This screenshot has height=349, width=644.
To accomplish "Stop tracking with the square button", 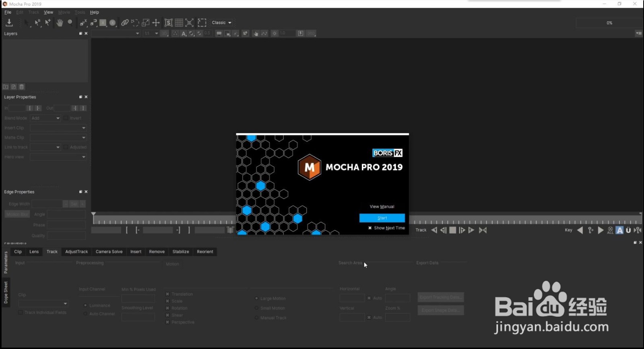I will 453,230.
